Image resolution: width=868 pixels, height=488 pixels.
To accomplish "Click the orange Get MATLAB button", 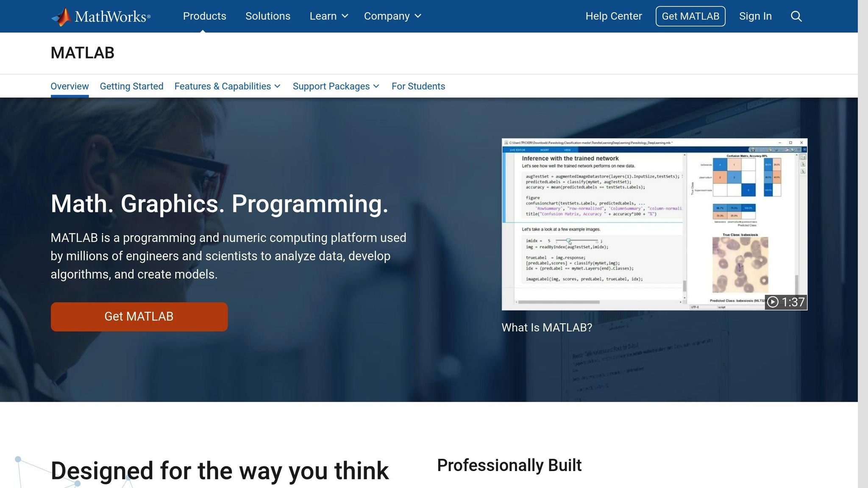I will point(139,316).
